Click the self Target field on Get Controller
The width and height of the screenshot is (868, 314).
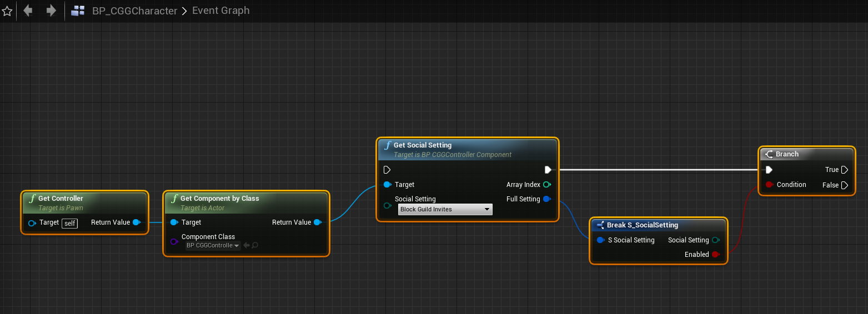[69, 223]
